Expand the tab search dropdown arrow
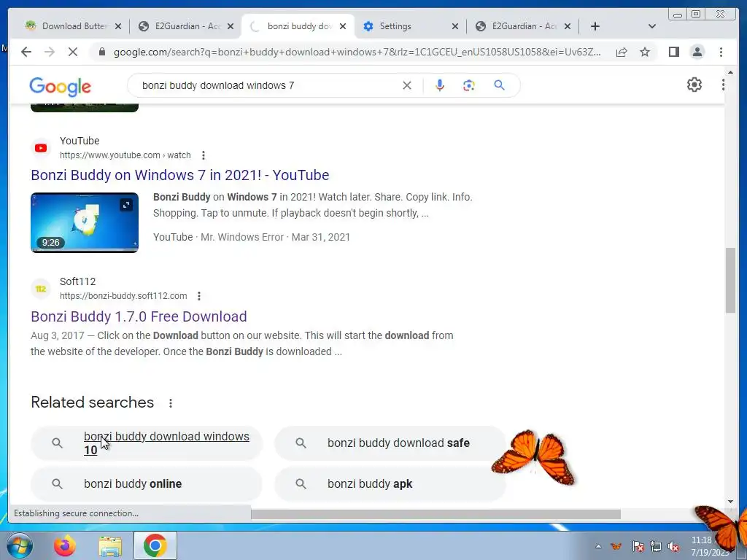The width and height of the screenshot is (747, 560). [x=652, y=26]
